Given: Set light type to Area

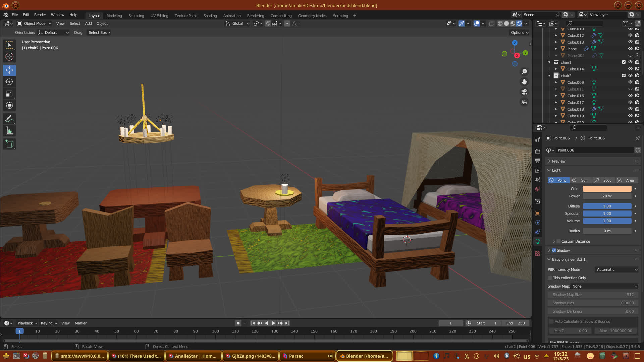Looking at the screenshot, I should pos(627,180).
